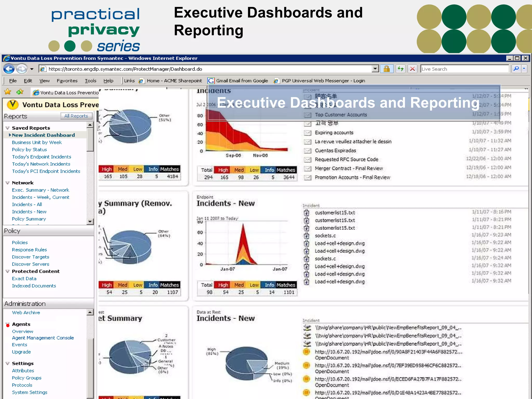Click orange icon beside 7EF39ED958 URL
The image size is (532, 399).
pos(307,365)
